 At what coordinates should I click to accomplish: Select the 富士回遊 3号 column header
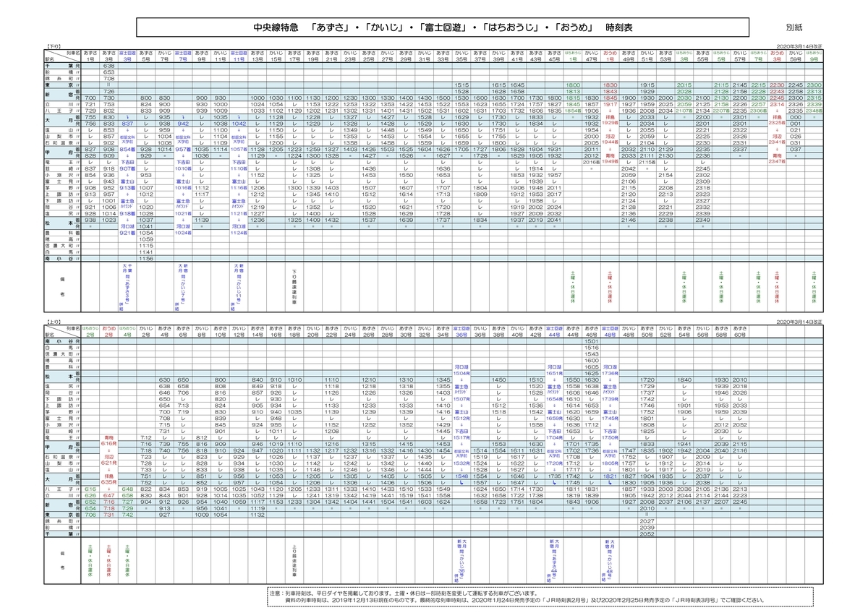(127, 56)
